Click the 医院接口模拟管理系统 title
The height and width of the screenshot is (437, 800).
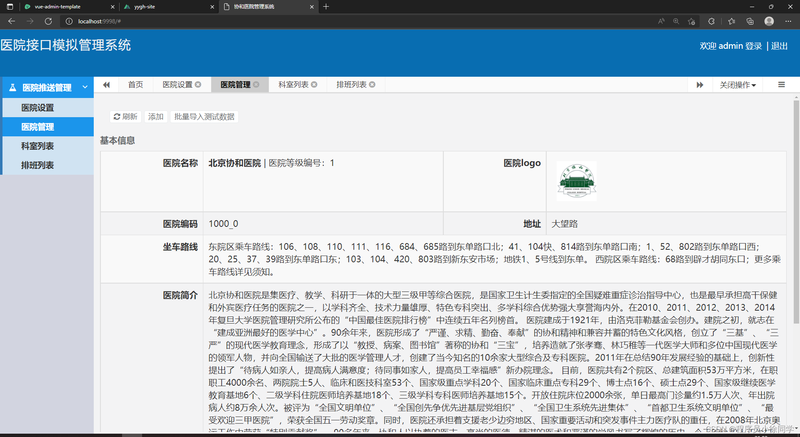pyautogui.click(x=66, y=45)
